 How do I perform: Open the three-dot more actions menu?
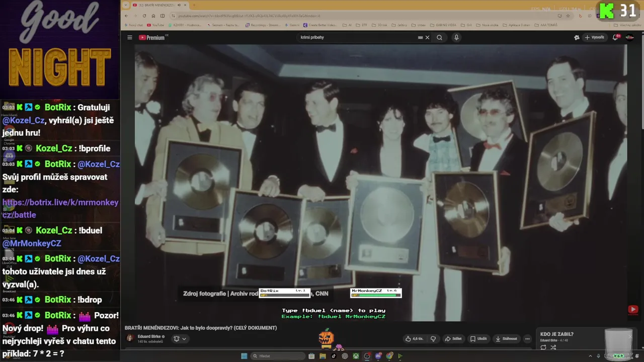[527, 339]
